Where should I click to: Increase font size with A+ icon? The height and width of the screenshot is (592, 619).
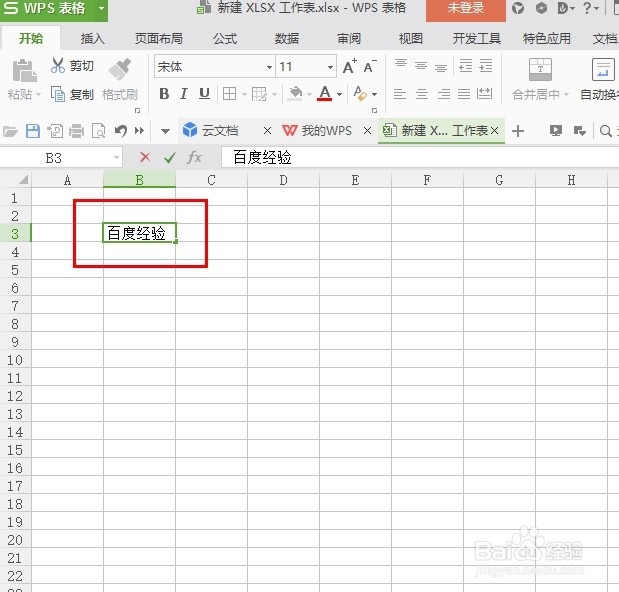point(349,66)
